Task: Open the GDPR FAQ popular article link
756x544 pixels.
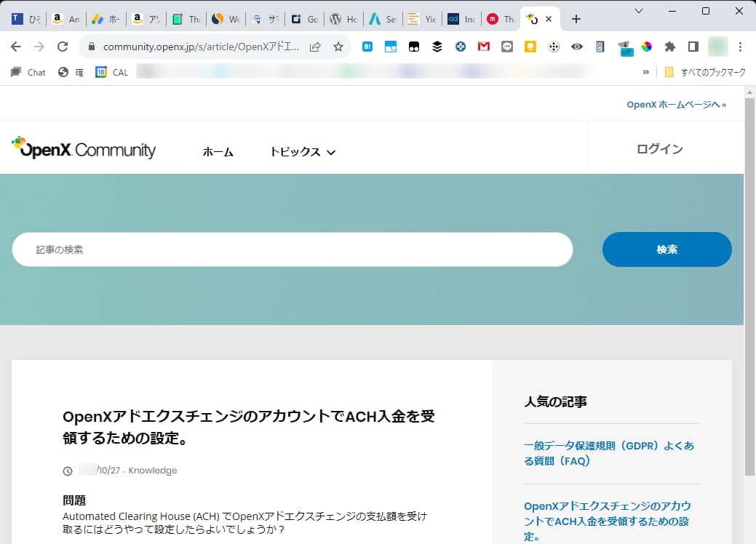Action: click(609, 453)
